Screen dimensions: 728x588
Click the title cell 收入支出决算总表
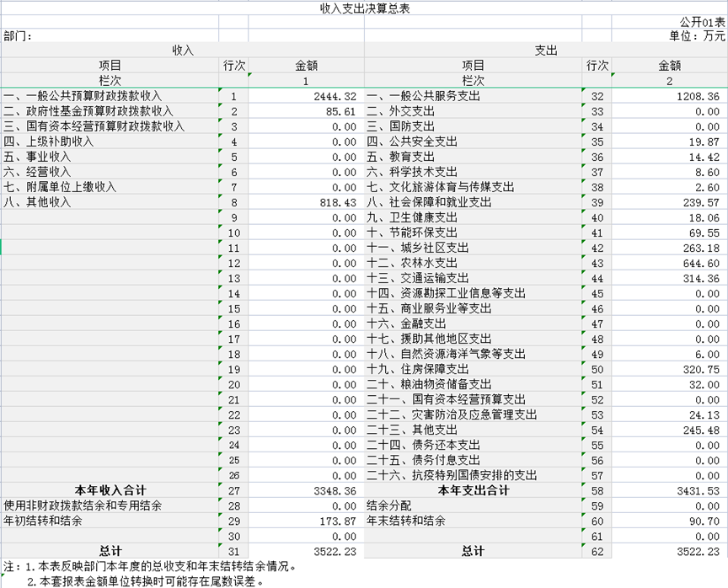point(364,8)
